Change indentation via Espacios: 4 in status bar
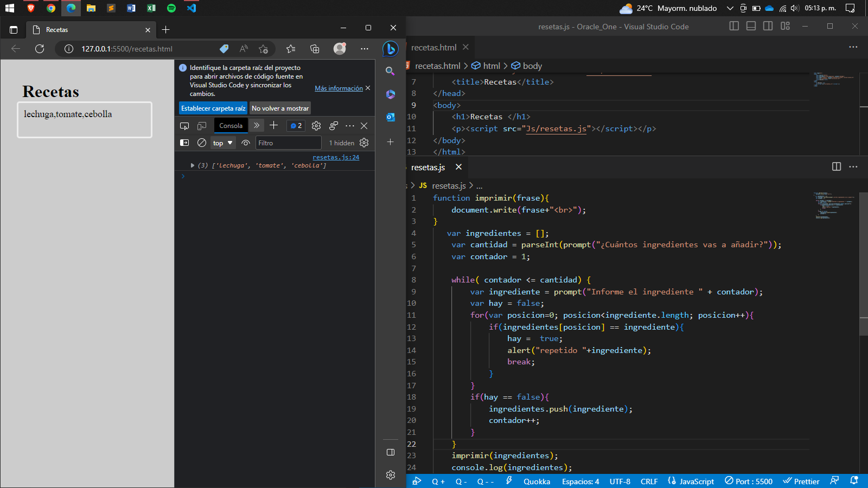 tap(580, 481)
